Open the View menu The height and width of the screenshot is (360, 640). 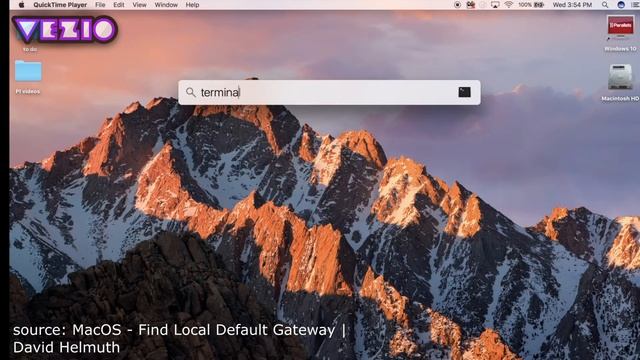coord(139,5)
